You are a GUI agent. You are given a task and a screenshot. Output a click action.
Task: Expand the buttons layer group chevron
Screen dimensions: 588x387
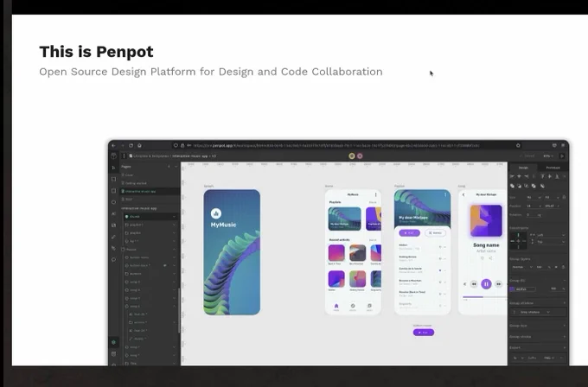(x=175, y=274)
